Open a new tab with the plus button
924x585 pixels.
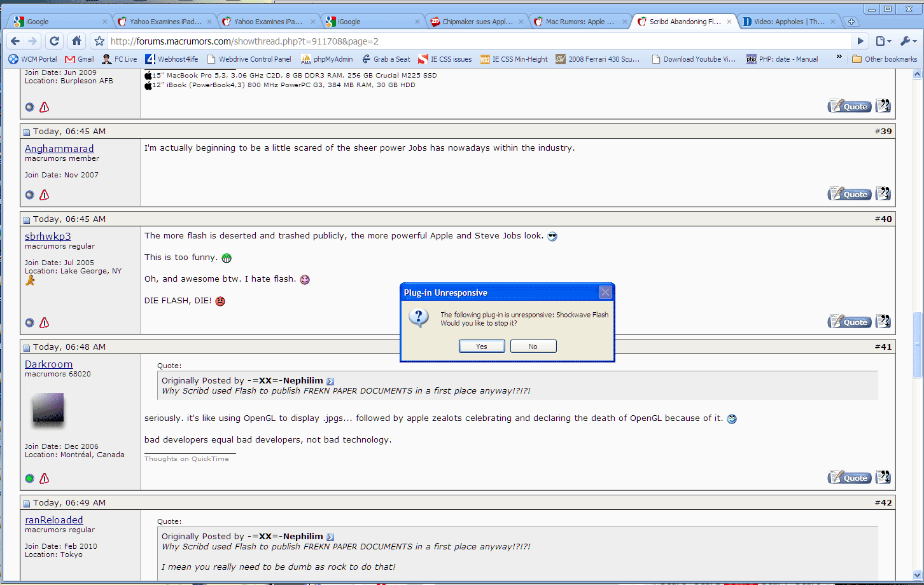pos(851,22)
